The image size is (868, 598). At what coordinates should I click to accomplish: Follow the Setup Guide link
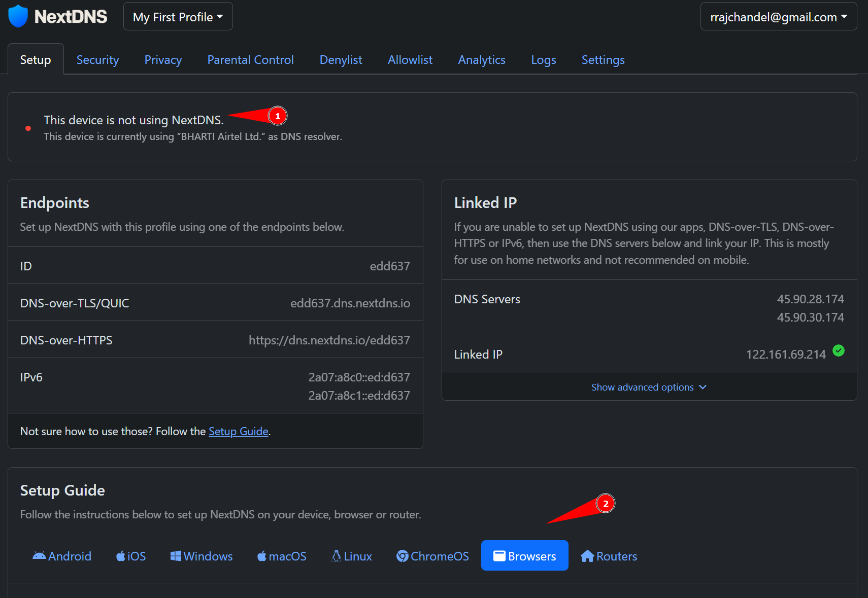pos(239,431)
